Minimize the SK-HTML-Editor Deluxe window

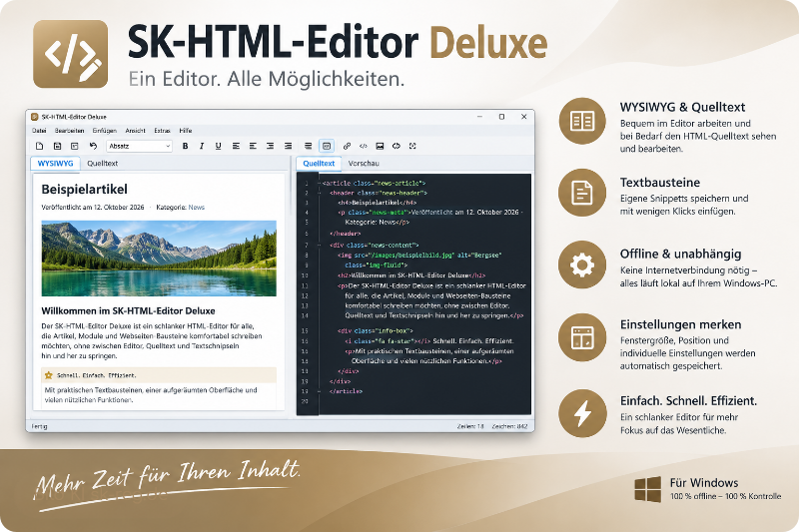[479, 117]
